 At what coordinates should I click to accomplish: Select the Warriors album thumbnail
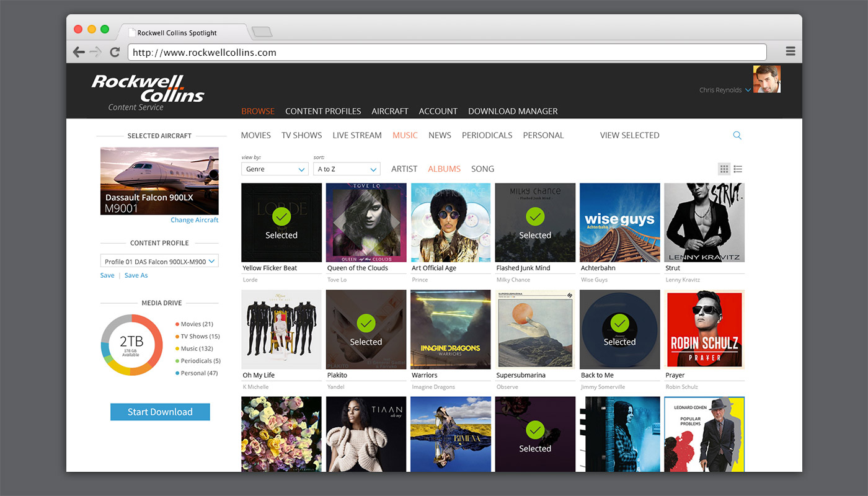(x=450, y=329)
